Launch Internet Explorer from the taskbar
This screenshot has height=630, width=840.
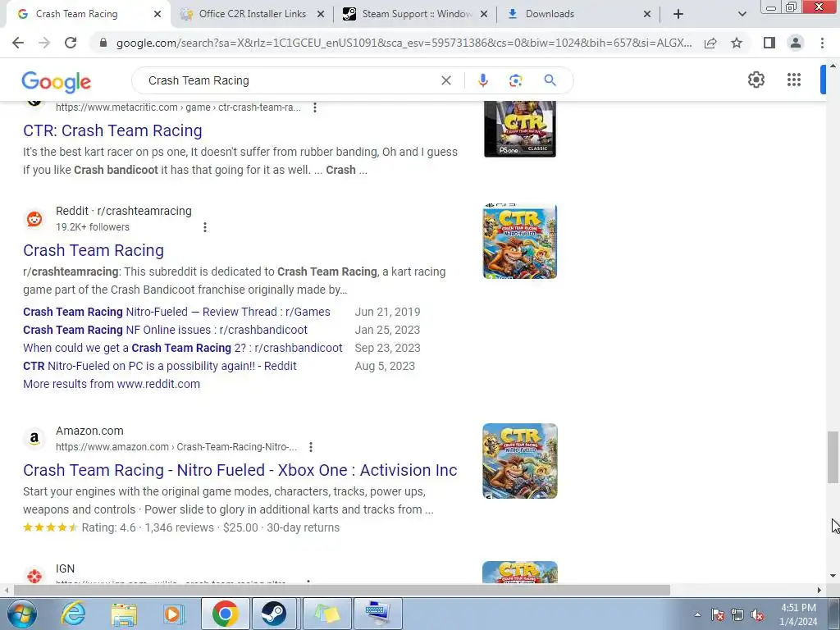73,614
